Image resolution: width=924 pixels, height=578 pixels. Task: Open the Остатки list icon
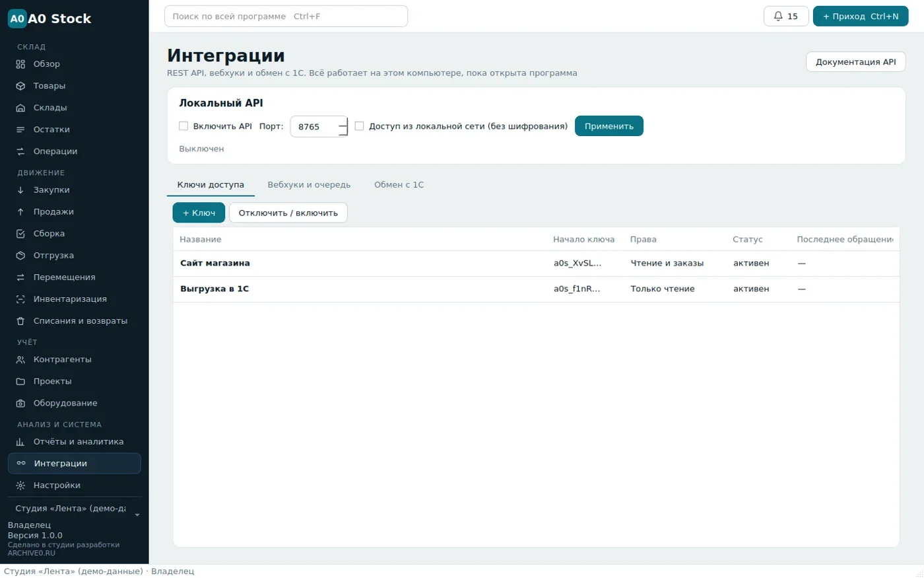tap(20, 129)
